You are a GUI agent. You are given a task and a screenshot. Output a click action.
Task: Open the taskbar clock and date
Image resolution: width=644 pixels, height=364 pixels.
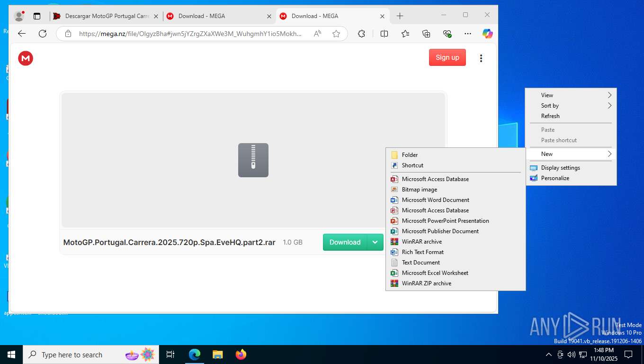[603, 355]
